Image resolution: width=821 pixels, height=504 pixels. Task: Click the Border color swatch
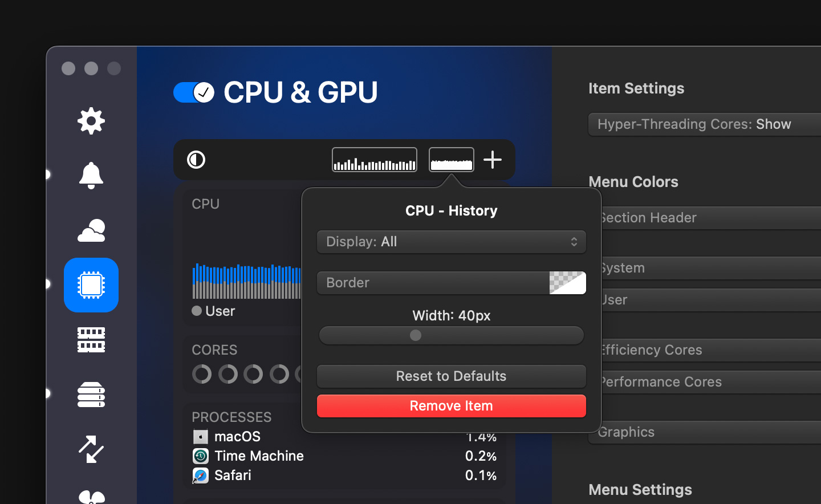click(x=568, y=283)
